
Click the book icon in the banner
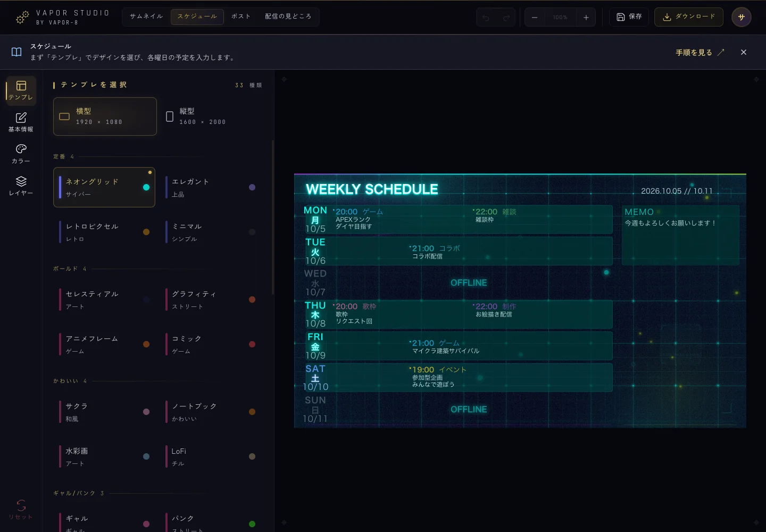point(16,52)
